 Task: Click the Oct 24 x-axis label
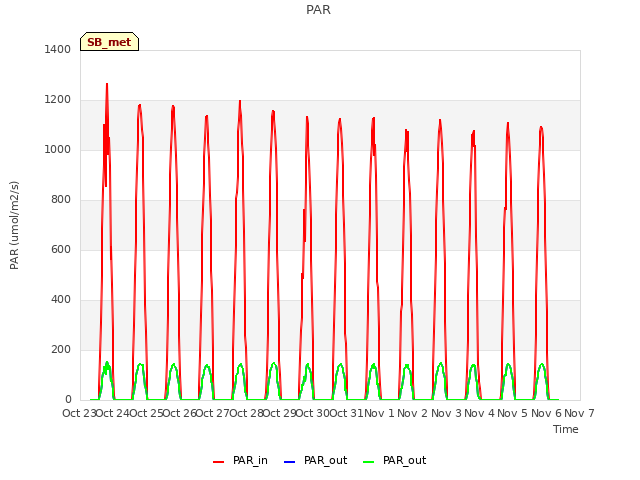tap(112, 413)
